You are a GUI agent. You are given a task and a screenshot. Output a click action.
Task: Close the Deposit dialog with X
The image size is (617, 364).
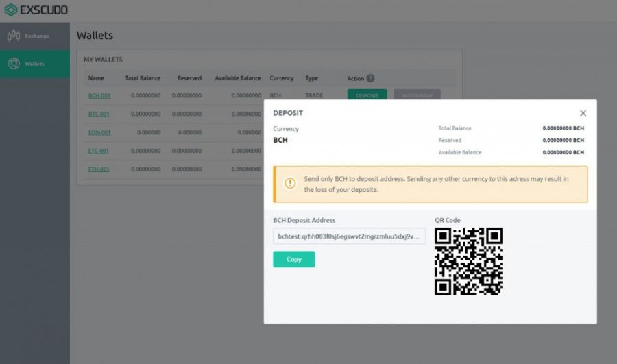click(583, 113)
